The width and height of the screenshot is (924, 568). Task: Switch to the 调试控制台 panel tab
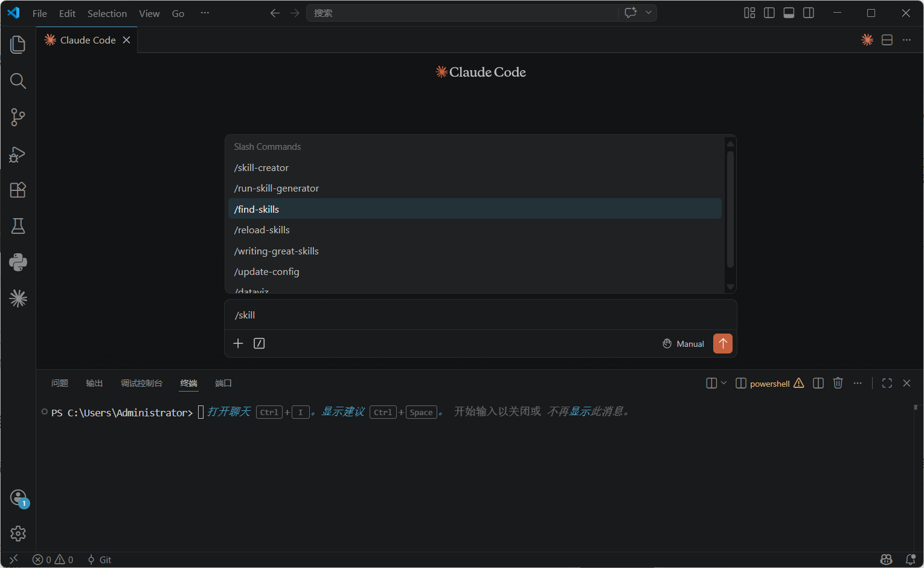[x=141, y=383]
